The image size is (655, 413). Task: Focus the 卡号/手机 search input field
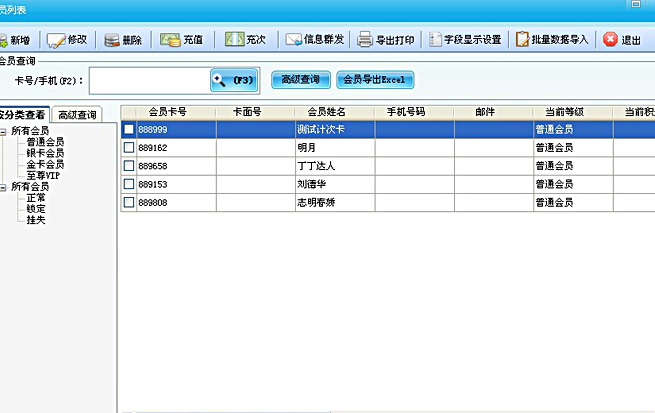pyautogui.click(x=149, y=79)
